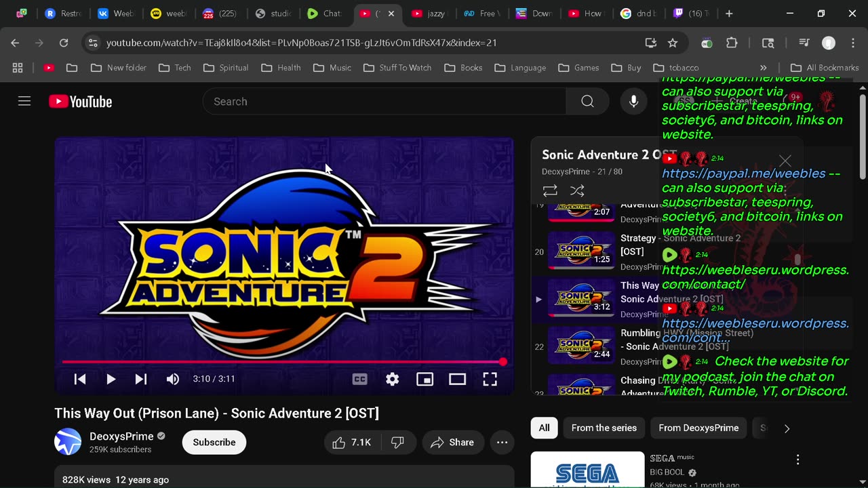Skip to next video in player
The width and height of the screenshot is (868, 488).
[141, 379]
